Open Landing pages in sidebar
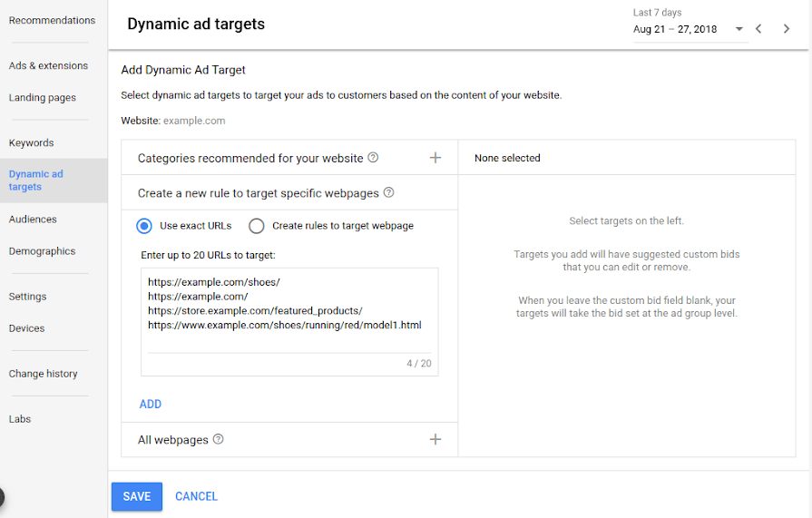 43,97
